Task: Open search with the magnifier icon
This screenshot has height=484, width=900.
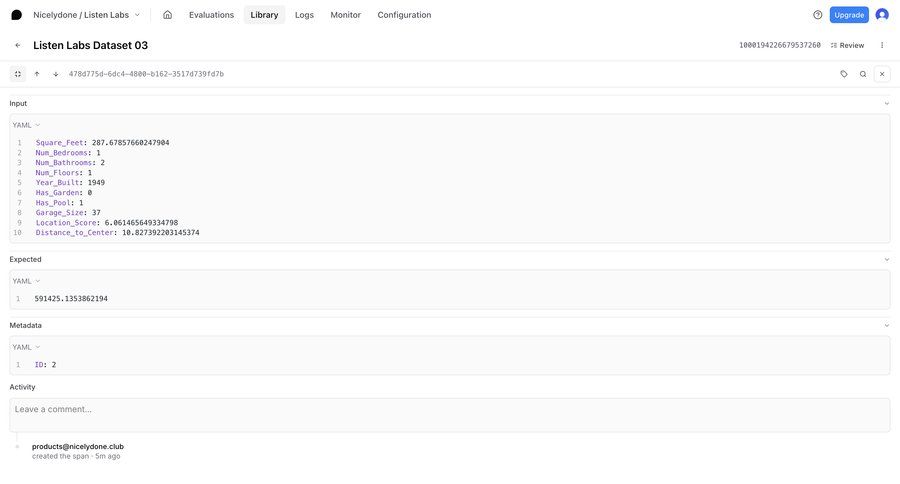Action: pos(863,74)
